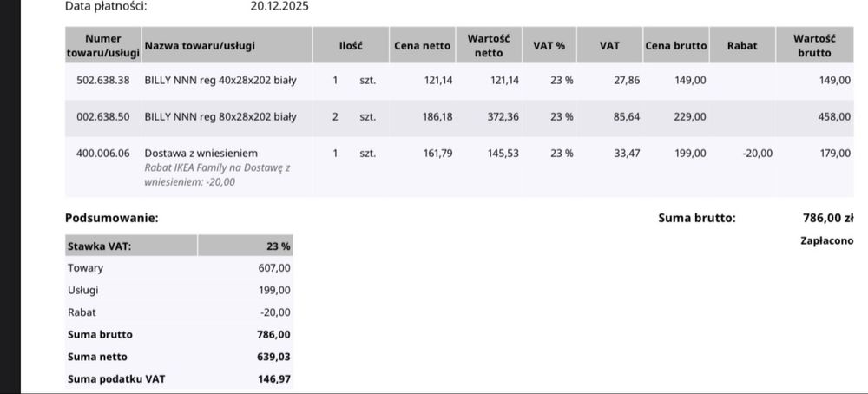Click the "Numer towaru/usługi" column header
The image size is (868, 394).
coord(102,45)
